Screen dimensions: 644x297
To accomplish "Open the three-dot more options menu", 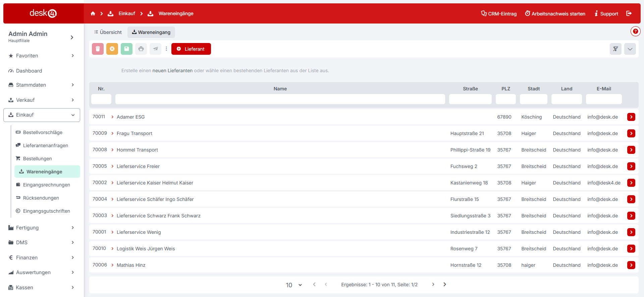I will 166,49.
